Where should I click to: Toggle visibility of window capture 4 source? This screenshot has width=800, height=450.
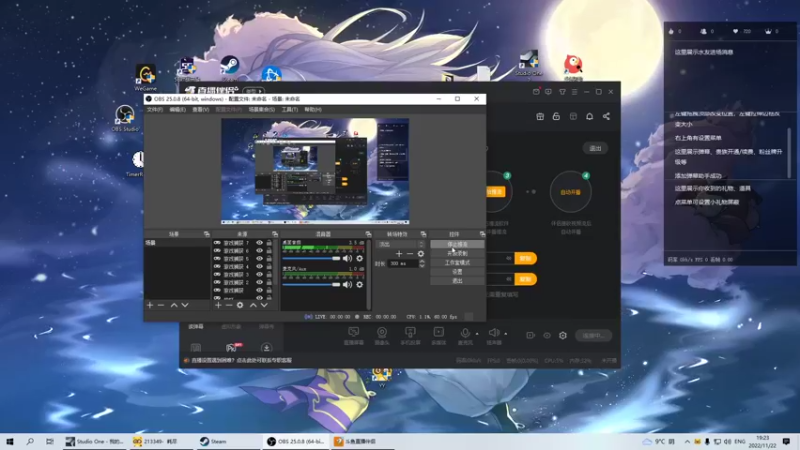[259, 266]
